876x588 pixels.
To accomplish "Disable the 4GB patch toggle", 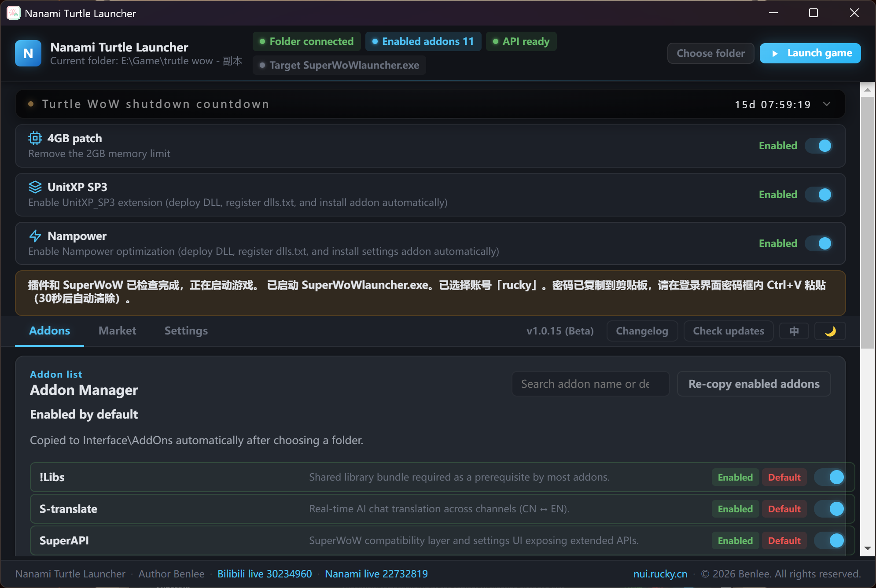I will click(x=819, y=146).
